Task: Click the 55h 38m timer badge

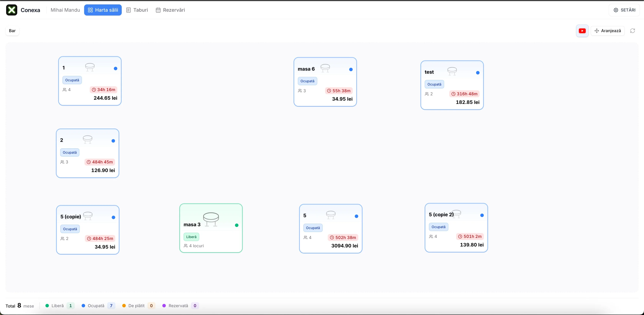Action: tap(339, 91)
